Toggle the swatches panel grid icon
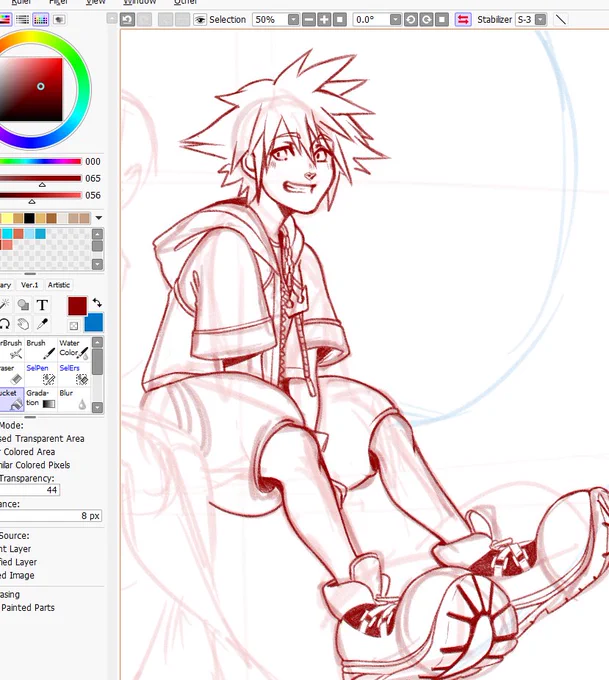Viewport: 609px width, 680px height. 40,20
